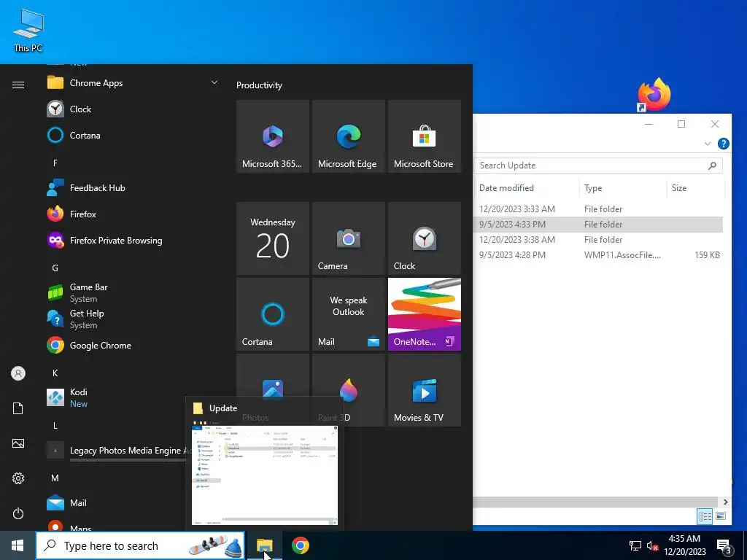Launch Firefox from the Start app list
747x560 pixels.
click(71, 214)
